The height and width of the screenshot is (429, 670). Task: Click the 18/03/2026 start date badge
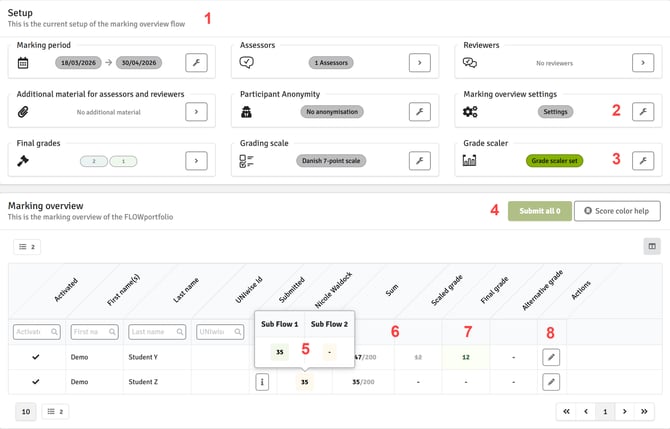78,63
